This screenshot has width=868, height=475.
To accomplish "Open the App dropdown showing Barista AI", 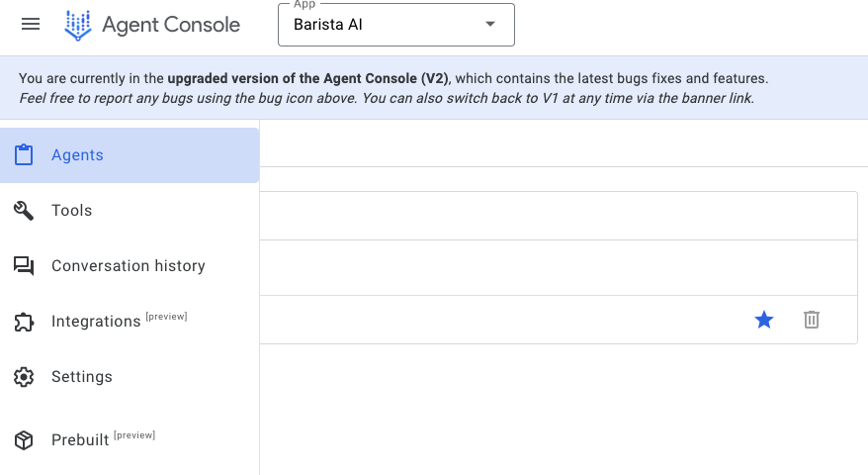I will tap(396, 25).
